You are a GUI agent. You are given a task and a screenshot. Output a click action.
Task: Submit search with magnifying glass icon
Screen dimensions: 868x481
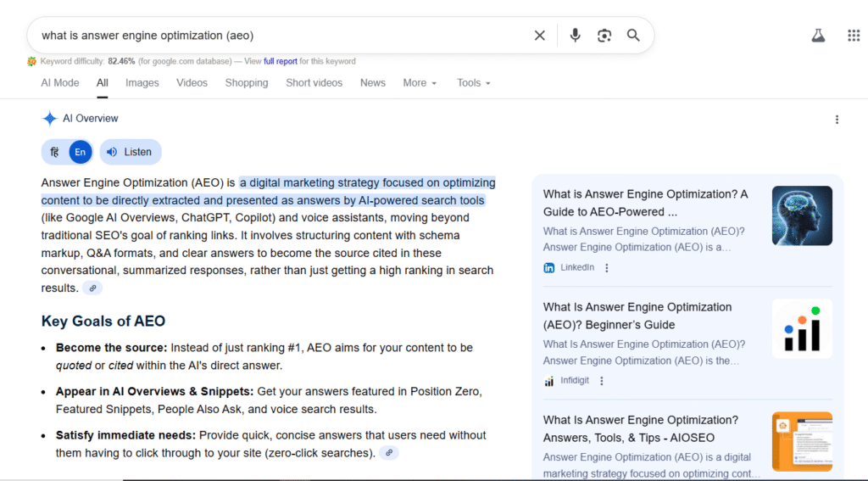coord(633,36)
